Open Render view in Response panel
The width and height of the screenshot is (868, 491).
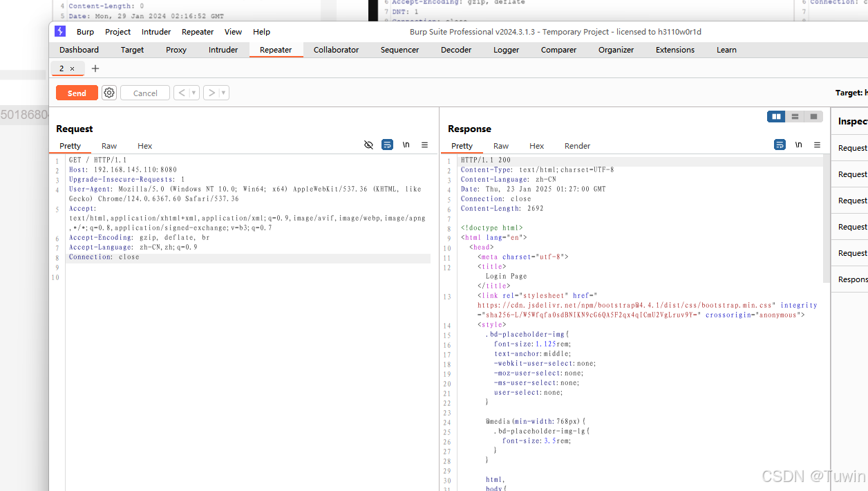(x=577, y=146)
